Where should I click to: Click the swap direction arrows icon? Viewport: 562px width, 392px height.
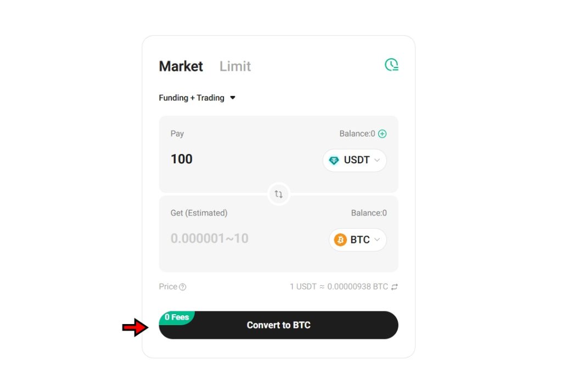[x=278, y=194]
